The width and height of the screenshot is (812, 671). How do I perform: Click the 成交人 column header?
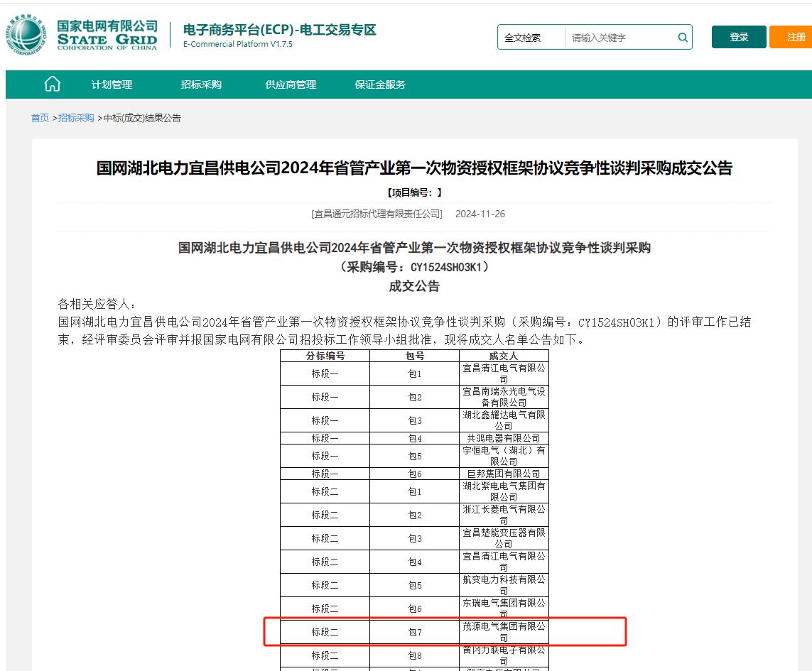pos(504,356)
